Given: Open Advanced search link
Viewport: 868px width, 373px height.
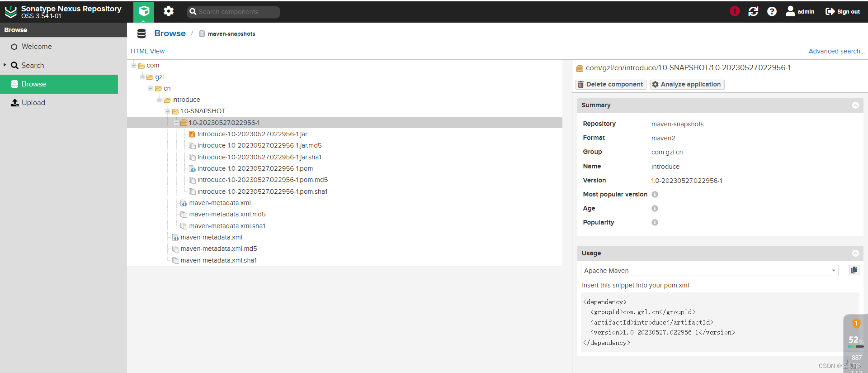Looking at the screenshot, I should (836, 51).
